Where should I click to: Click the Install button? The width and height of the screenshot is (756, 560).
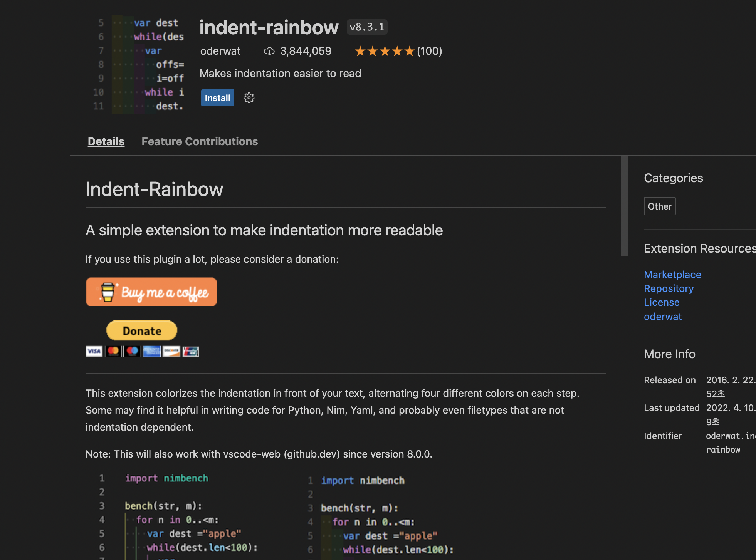point(217,98)
